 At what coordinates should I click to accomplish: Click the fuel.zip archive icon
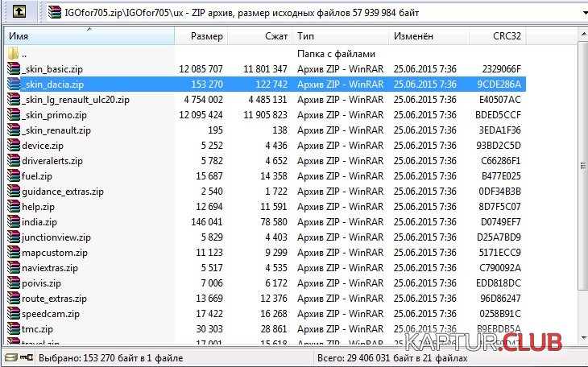(x=14, y=176)
